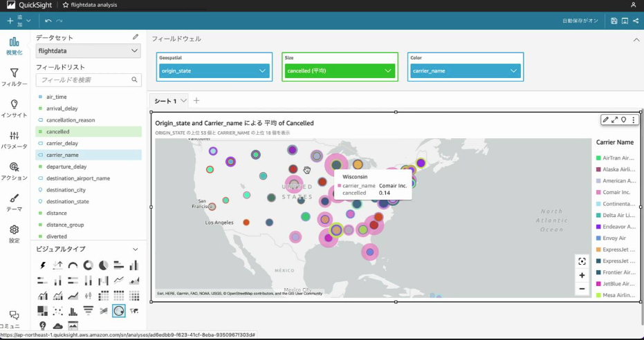This screenshot has height=340, width=644.
Task: Click the visual format pencil icon
Action: [x=605, y=120]
